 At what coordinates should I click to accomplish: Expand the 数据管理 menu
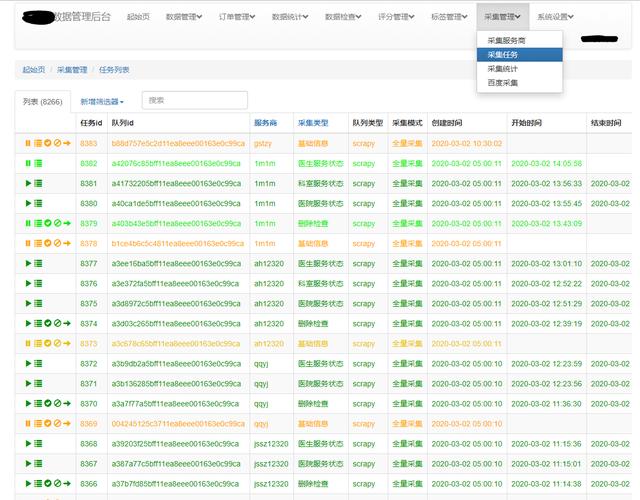[184, 17]
